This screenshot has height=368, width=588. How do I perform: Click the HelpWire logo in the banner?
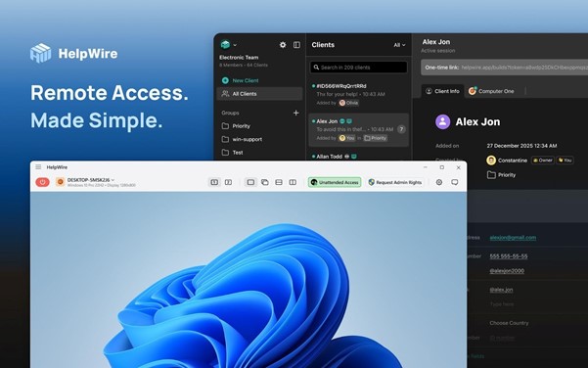74,53
